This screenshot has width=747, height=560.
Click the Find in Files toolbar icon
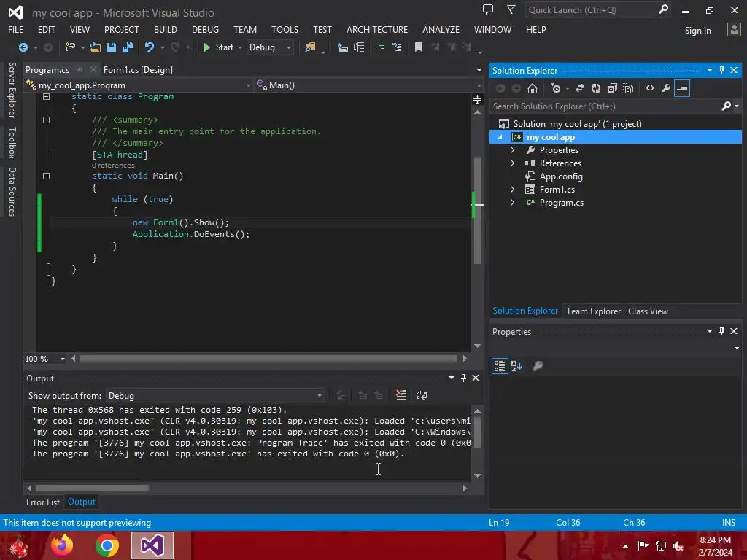click(310, 47)
